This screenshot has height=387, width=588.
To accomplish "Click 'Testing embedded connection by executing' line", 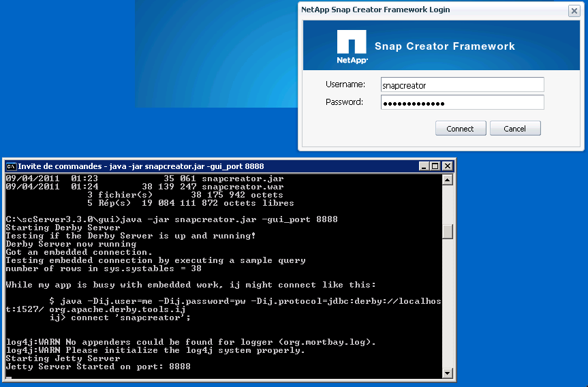I will [x=155, y=260].
